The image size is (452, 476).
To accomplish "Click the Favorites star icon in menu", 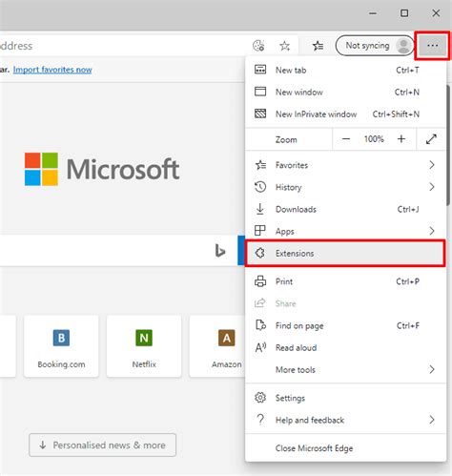I will (260, 165).
